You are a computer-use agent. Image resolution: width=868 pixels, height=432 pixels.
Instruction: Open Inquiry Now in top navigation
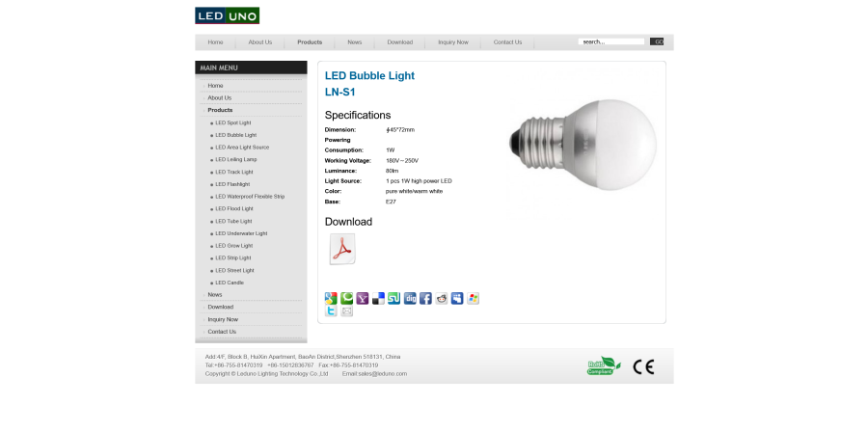[453, 42]
